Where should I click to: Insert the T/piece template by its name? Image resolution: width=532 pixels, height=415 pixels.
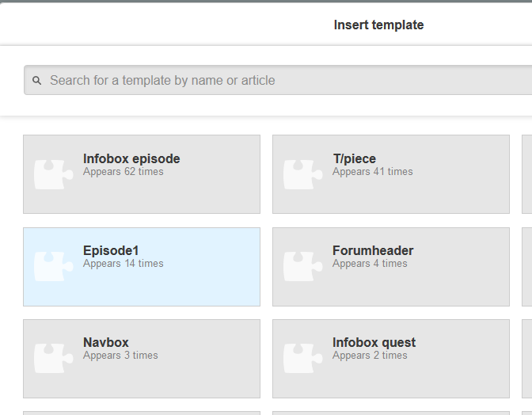pyautogui.click(x=354, y=158)
